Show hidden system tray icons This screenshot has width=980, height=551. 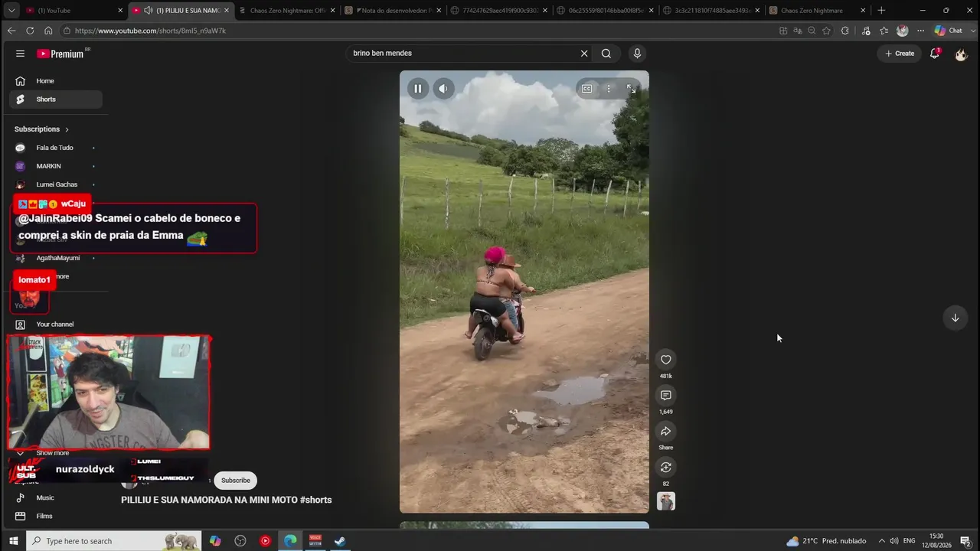[x=882, y=541]
